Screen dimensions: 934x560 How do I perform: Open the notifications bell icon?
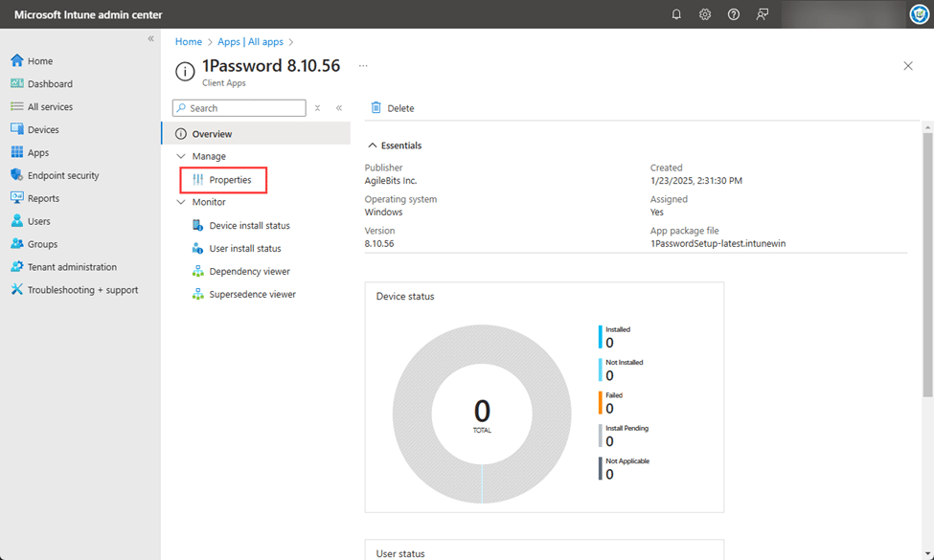[x=676, y=14]
